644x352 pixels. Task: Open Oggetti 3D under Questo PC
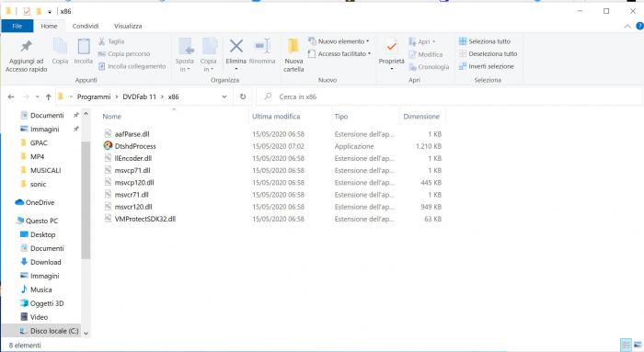point(46,303)
